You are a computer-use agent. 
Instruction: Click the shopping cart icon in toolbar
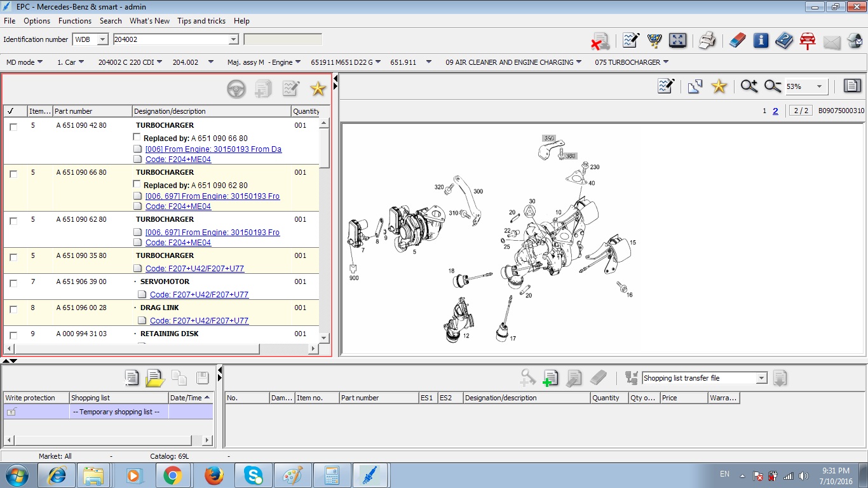pos(654,41)
